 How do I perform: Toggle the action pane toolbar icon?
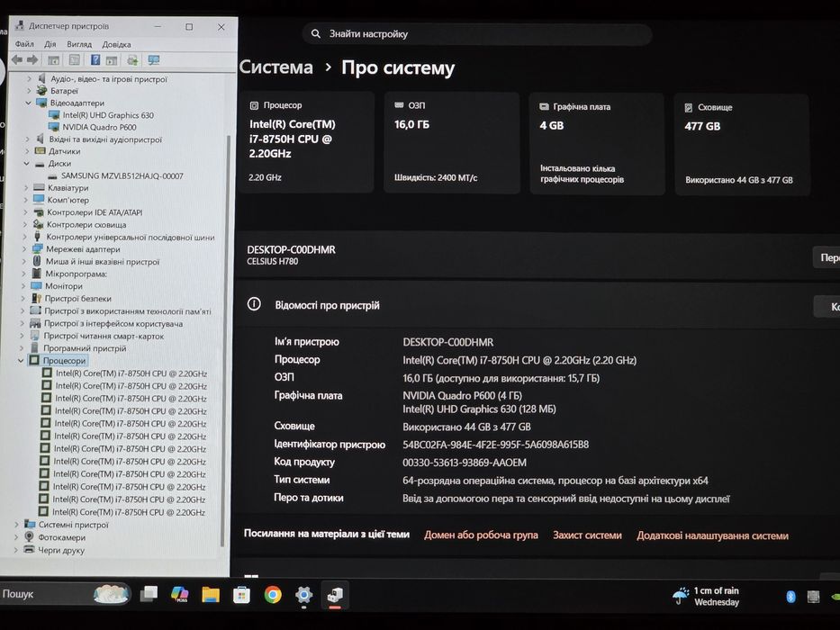[112, 60]
